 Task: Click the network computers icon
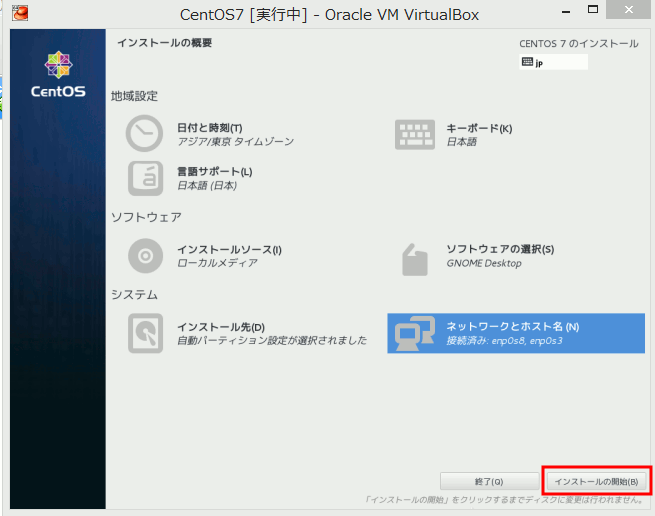414,333
